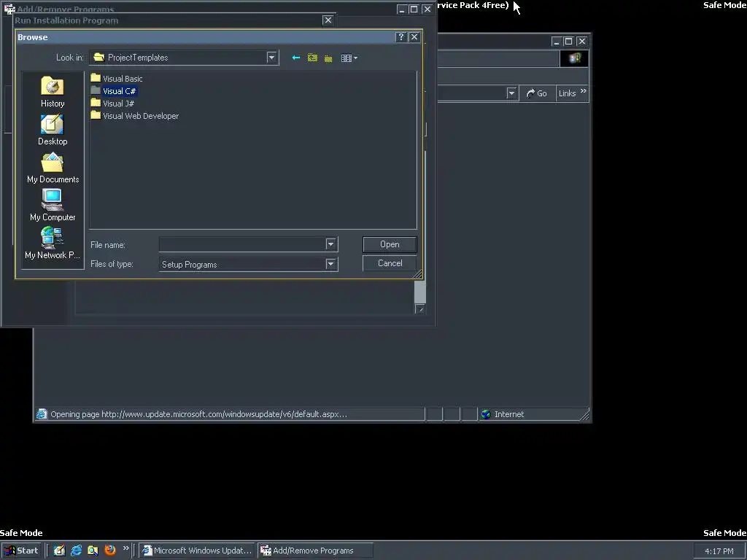Click the search folder quick launch icon
747x560 pixels.
(93, 551)
